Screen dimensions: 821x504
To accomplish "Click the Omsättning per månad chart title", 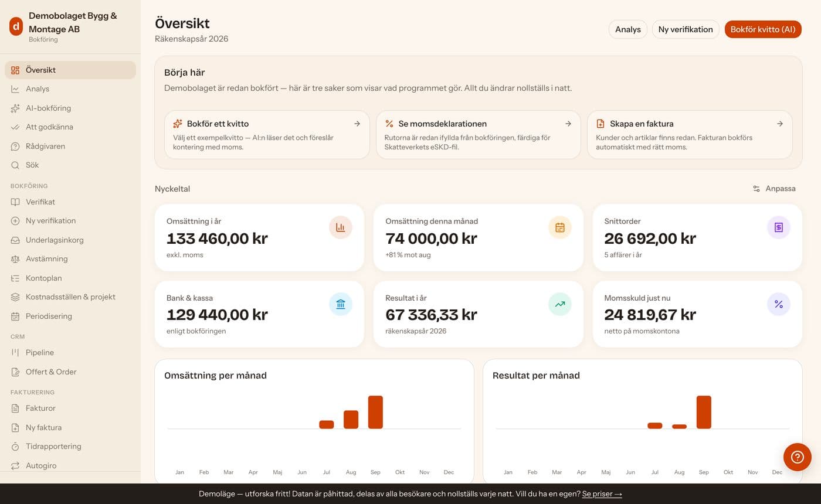I will tap(215, 376).
